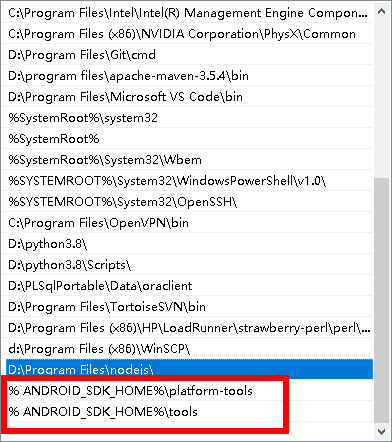The width and height of the screenshot is (392, 442).
Task: Click the scrollbar up arrow
Action: pos(382,11)
